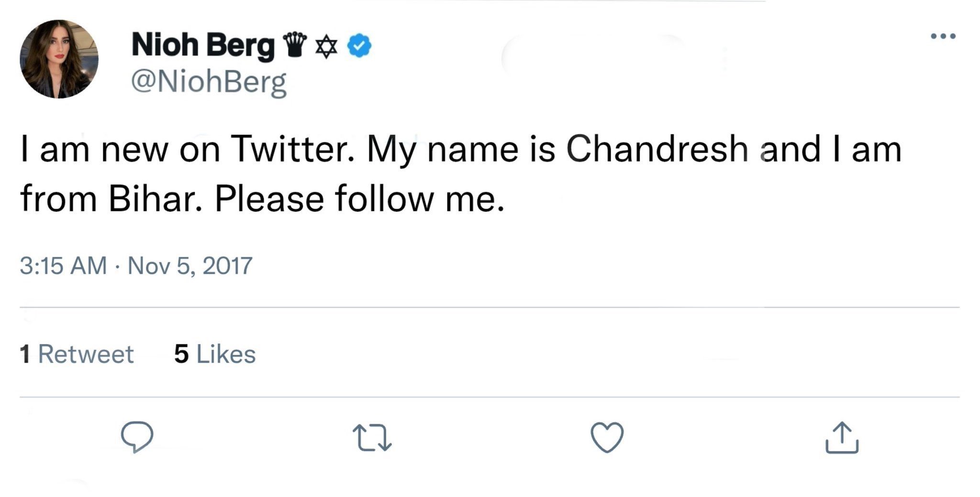Retweet this tweet using the arrows icon

tap(372, 438)
